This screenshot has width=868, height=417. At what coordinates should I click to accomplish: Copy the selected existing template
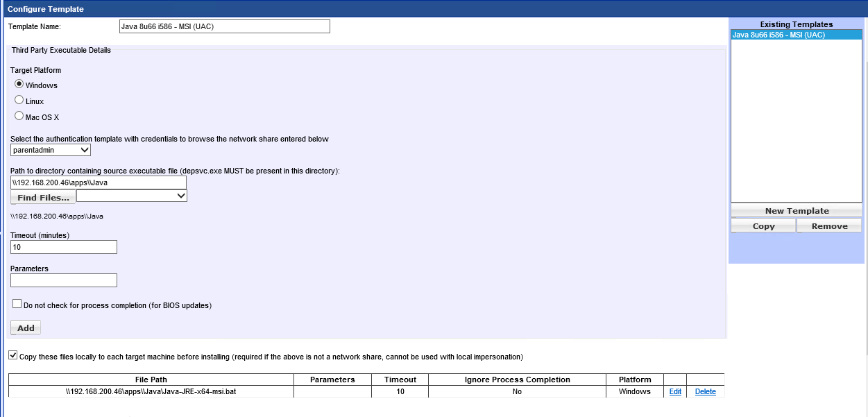pyautogui.click(x=763, y=226)
